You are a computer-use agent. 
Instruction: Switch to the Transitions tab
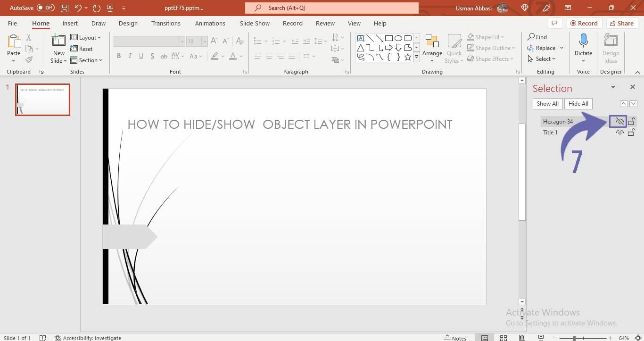pos(166,23)
